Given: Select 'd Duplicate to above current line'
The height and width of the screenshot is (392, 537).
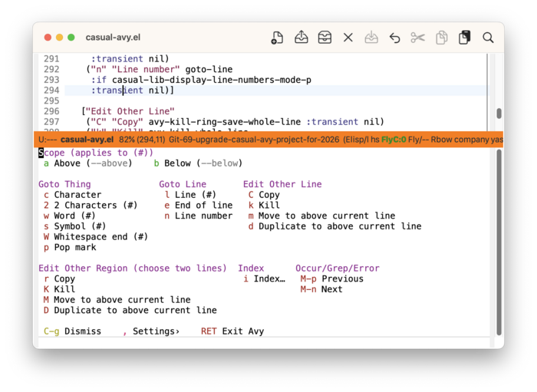Looking at the screenshot, I should [x=335, y=226].
